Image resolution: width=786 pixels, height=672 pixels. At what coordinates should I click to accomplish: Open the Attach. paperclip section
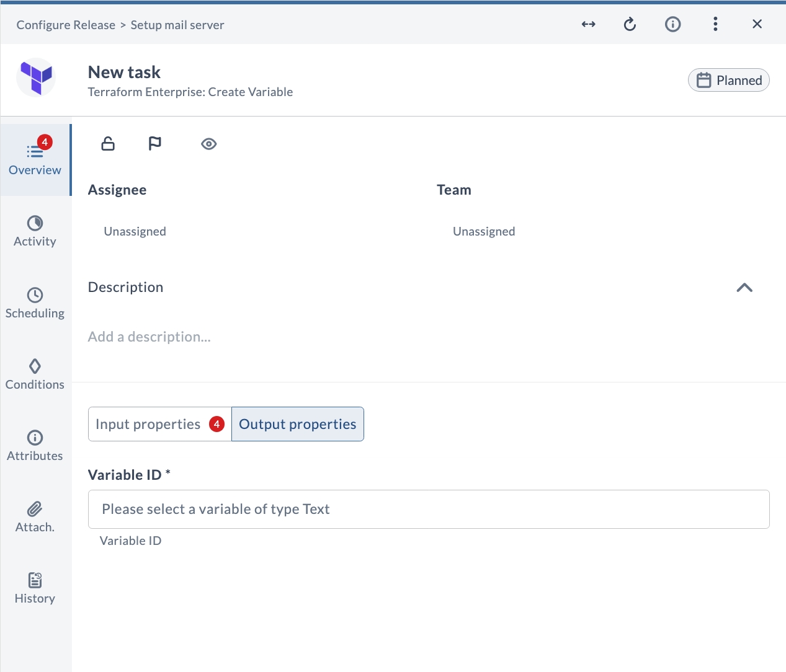click(x=35, y=517)
